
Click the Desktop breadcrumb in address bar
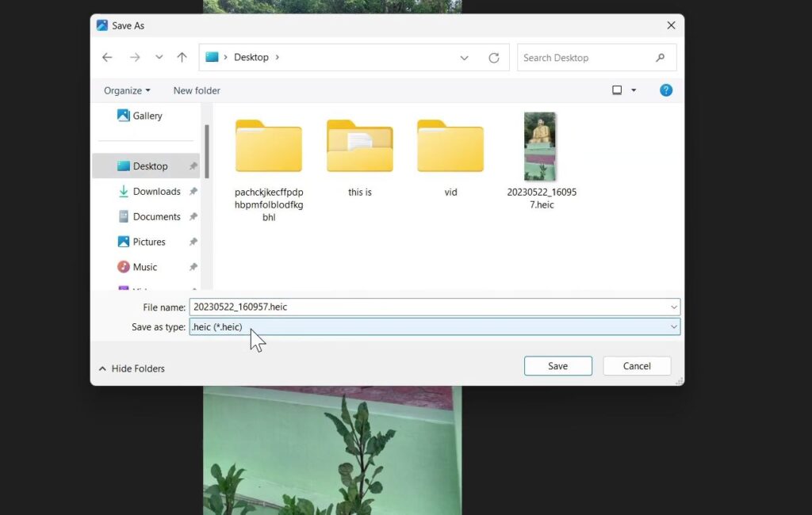[x=251, y=58]
